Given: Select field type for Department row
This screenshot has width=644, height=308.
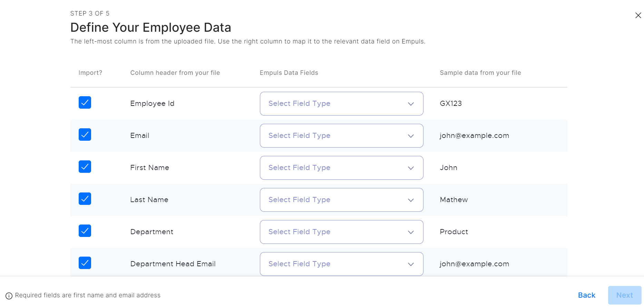Looking at the screenshot, I should [x=341, y=232].
